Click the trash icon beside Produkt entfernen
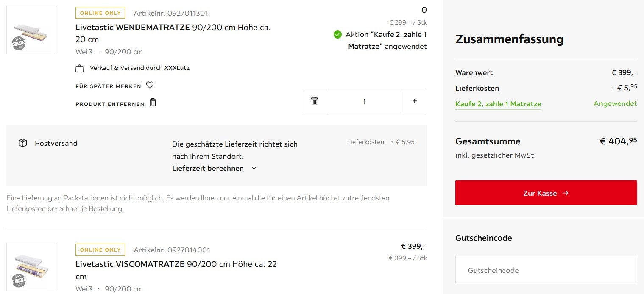Image resolution: width=644 pixels, height=294 pixels. coord(153,103)
